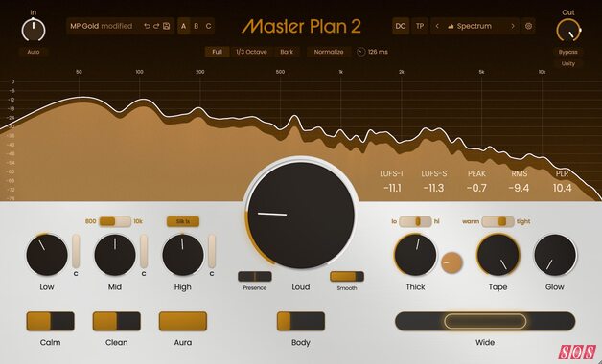Click the undo arrow icon
602x364 pixels.
pyautogui.click(x=147, y=26)
